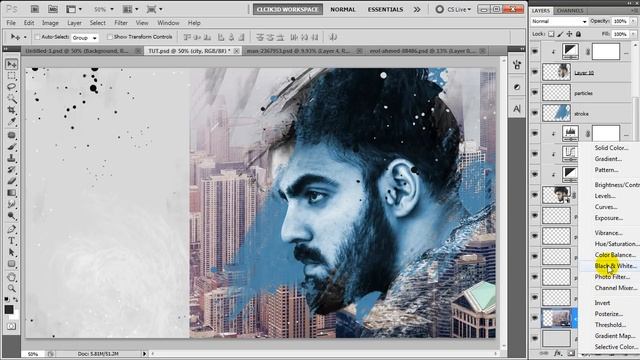Toggle lock transparent pixels

[551, 34]
